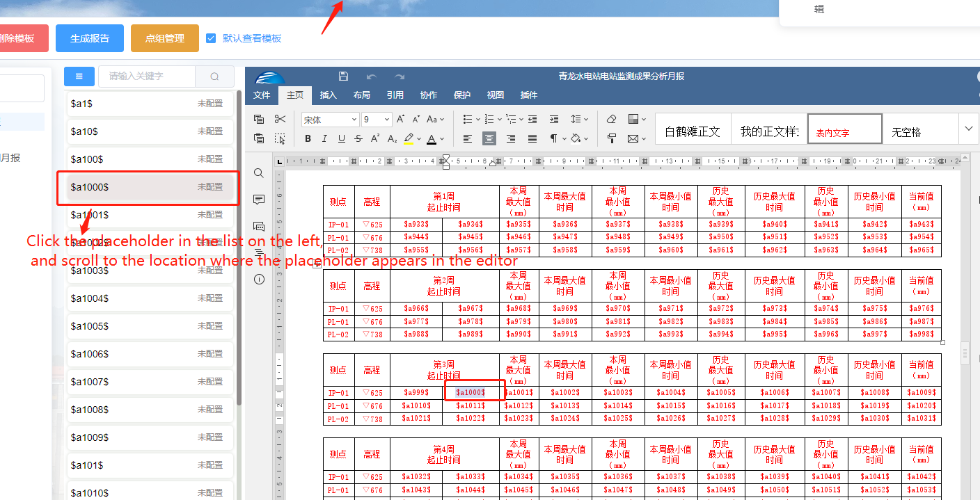Screen dimensions: 980x500
Task: Apply superscript formatting
Action: pyautogui.click(x=375, y=138)
